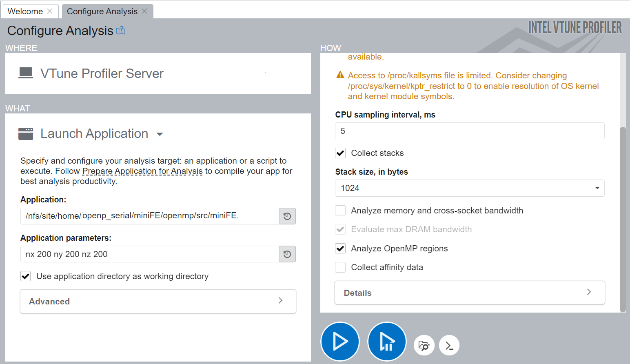
Task: Enable the Collect affinity data checkbox
Action: click(340, 267)
